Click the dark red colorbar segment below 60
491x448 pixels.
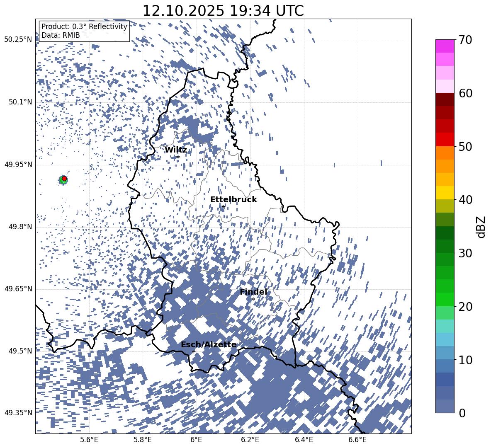445,99
